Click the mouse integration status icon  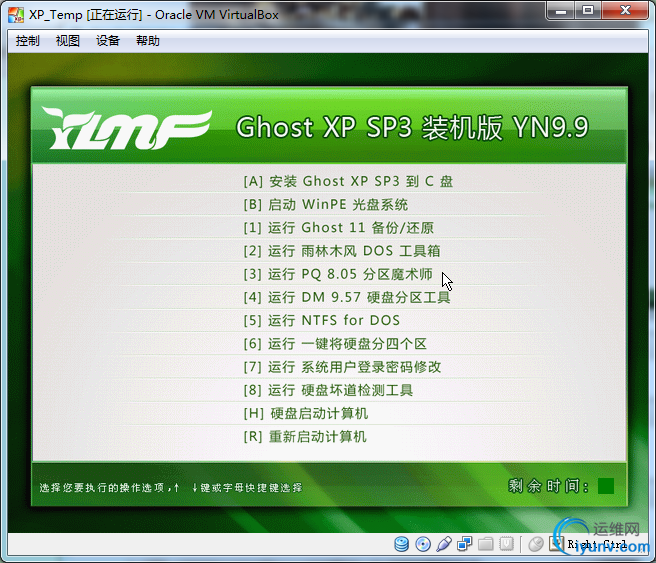tap(536, 544)
